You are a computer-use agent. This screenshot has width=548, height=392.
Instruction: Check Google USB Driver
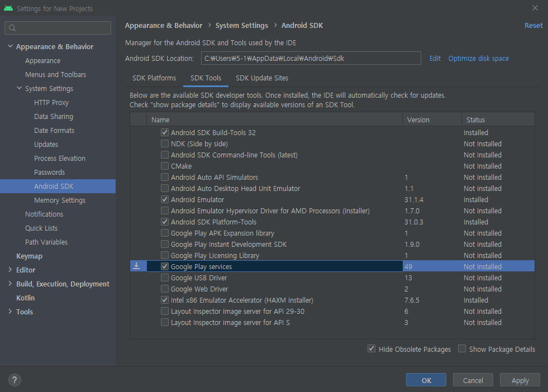pos(165,278)
